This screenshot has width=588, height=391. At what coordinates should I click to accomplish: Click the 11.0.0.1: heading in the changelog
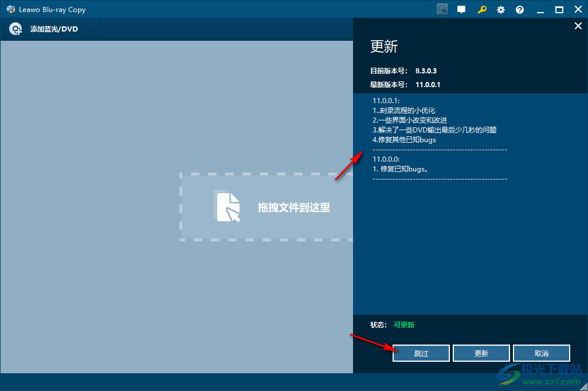coord(386,100)
